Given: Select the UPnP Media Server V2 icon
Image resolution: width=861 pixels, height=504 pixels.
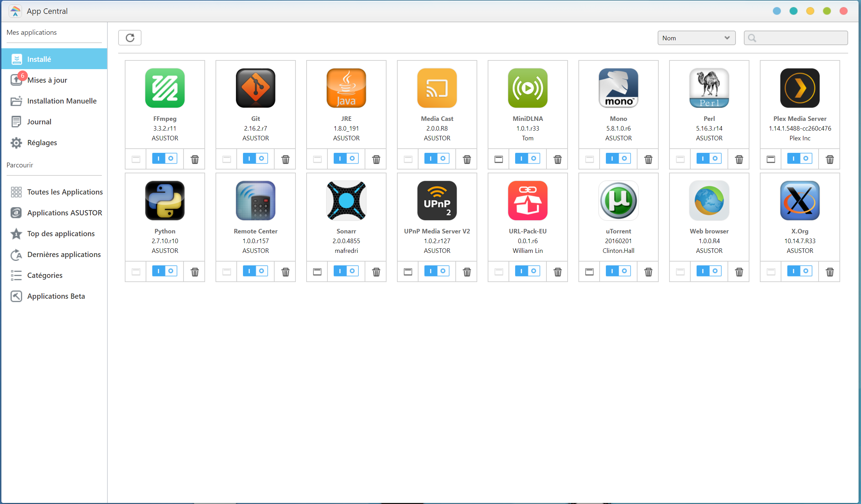Looking at the screenshot, I should [x=437, y=200].
